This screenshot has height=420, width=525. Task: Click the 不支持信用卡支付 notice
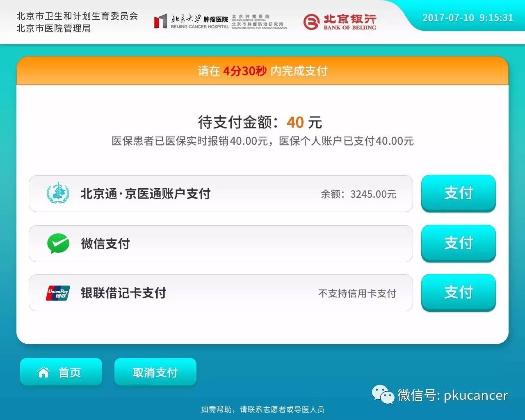357,293
